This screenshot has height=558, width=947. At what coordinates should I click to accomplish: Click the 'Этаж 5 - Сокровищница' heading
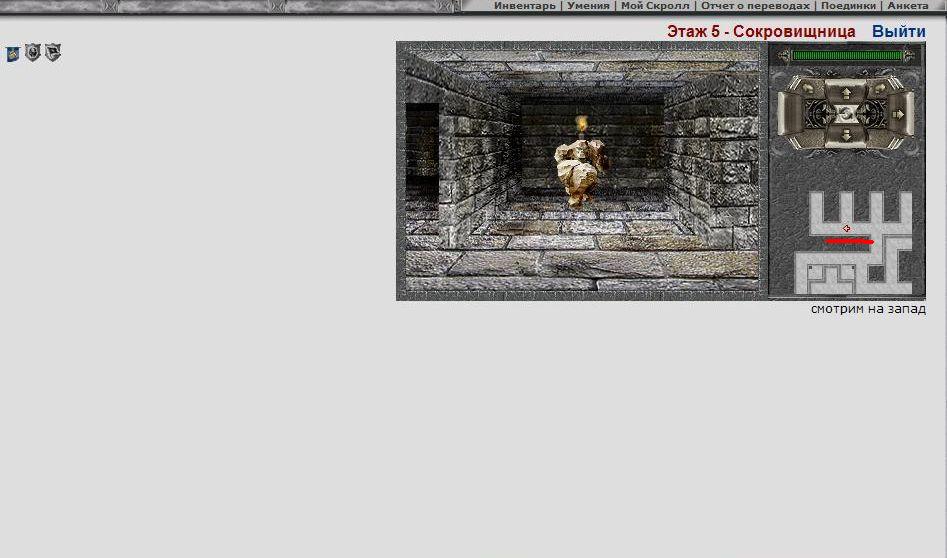(x=761, y=31)
